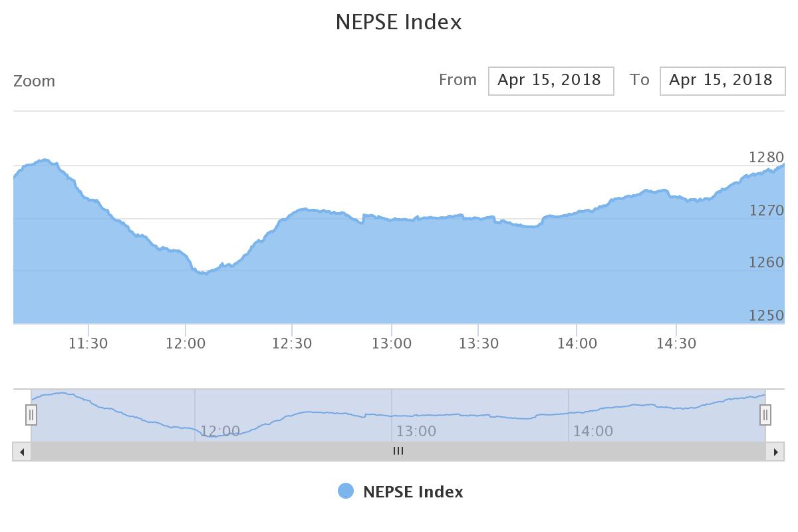Click the 12:00 label inside the navigator
Viewport: 798px width, 532px height.
219,432
